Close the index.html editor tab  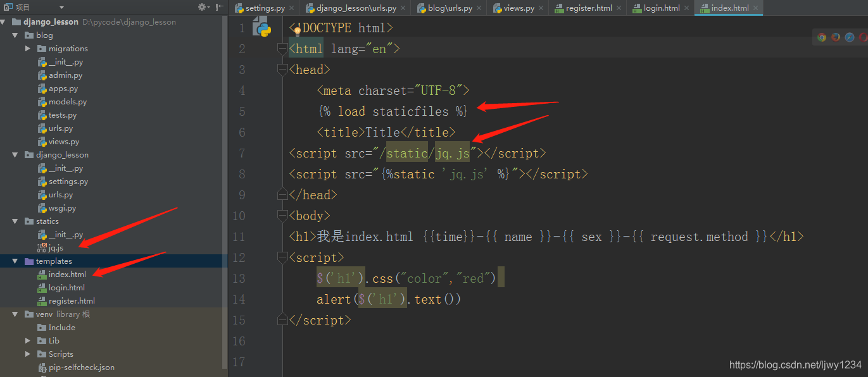coord(755,8)
